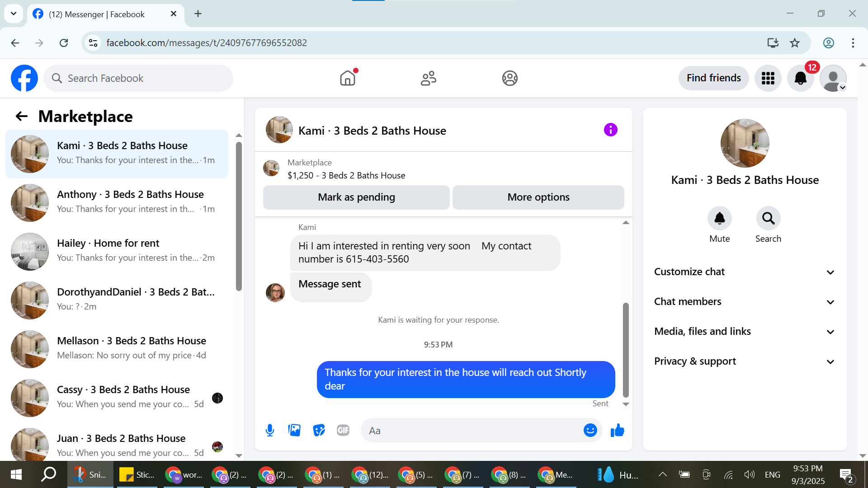This screenshot has height=488, width=868.
Task: Expand the Privacy & support section
Action: [745, 361]
